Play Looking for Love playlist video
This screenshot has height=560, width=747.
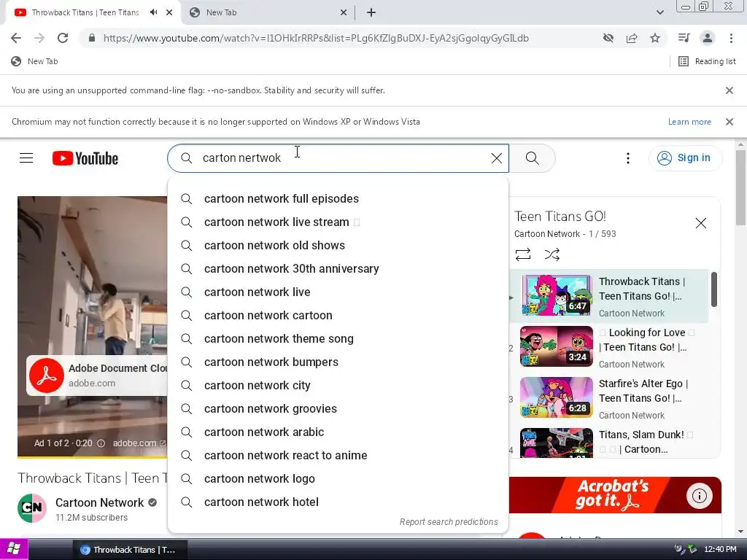pos(609,347)
